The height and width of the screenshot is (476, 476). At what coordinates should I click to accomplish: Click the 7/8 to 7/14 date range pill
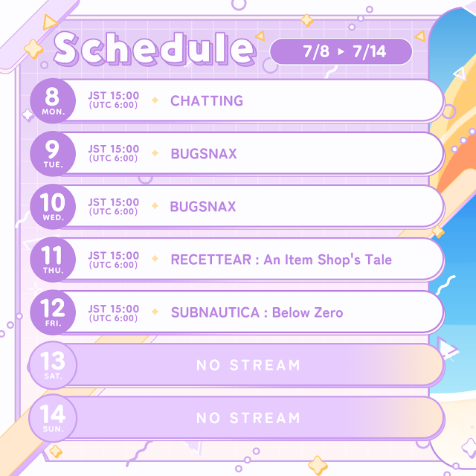click(x=341, y=51)
